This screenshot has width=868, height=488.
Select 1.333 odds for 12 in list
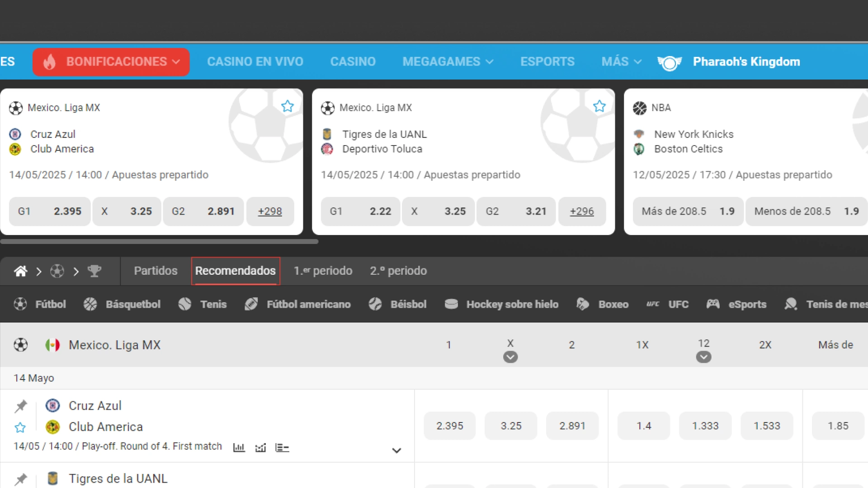(x=705, y=426)
